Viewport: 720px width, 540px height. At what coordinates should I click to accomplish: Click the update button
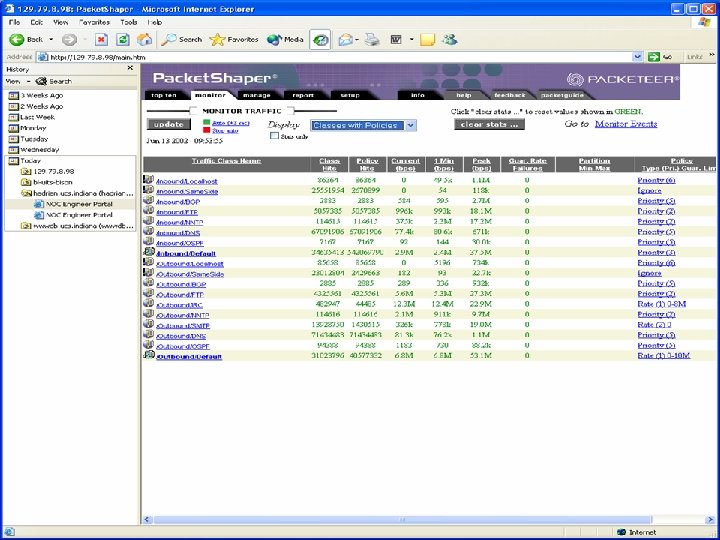point(169,124)
